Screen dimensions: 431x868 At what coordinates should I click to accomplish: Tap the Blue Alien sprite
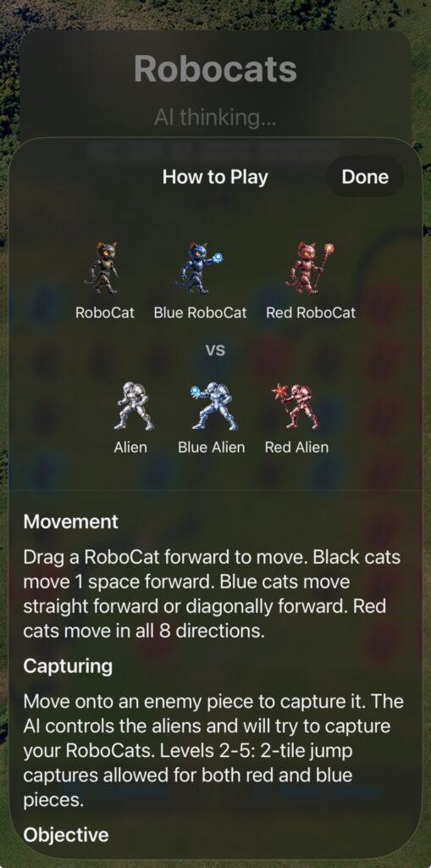point(213,407)
